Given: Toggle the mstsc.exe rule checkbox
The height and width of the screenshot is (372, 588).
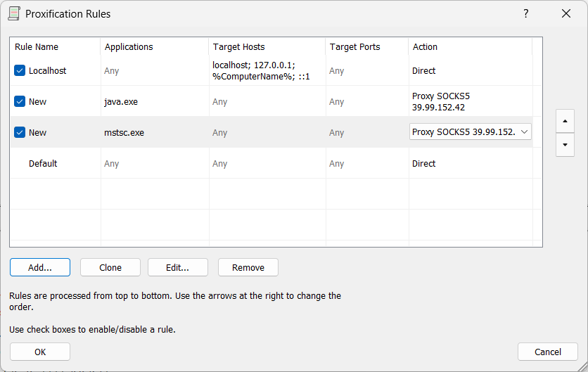Looking at the screenshot, I should point(20,133).
